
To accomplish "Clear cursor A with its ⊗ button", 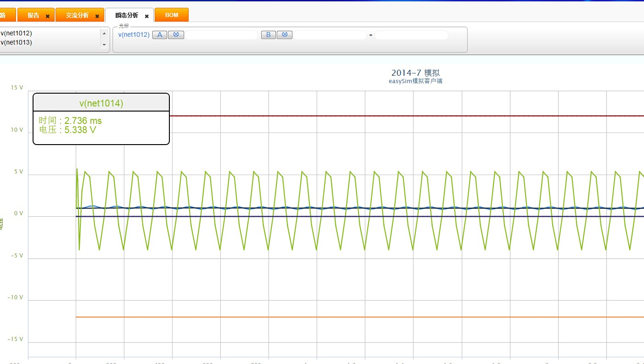I will [176, 35].
